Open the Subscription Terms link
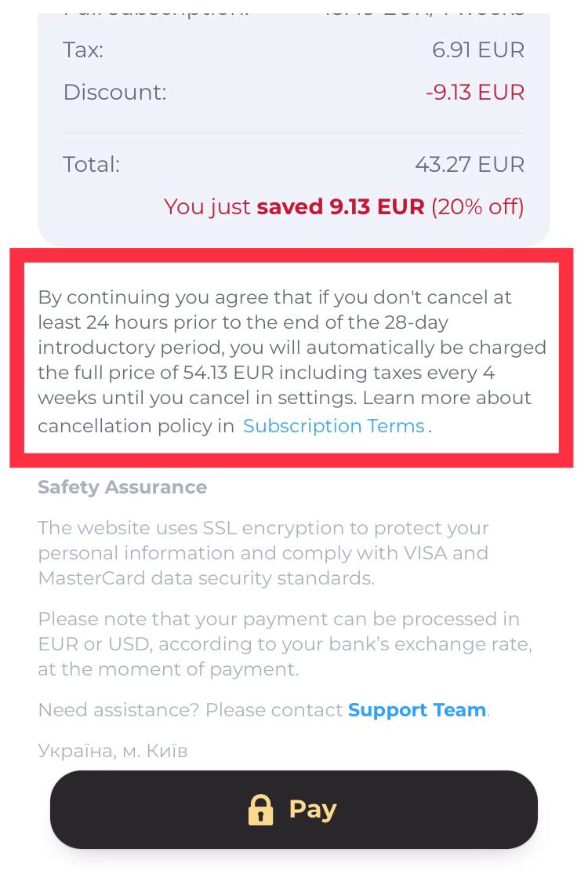This screenshot has height=885, width=588. [333, 425]
